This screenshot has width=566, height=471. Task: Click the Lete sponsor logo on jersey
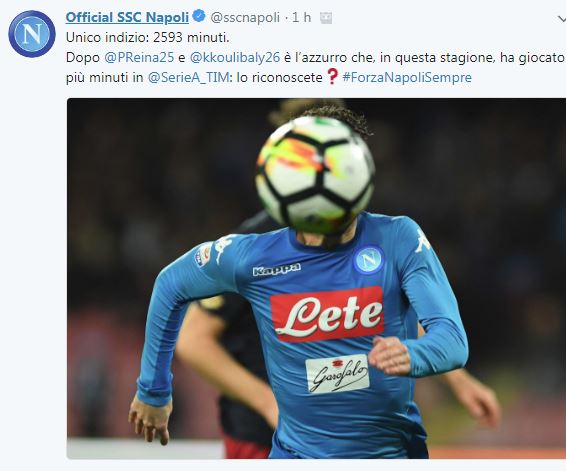click(x=327, y=314)
